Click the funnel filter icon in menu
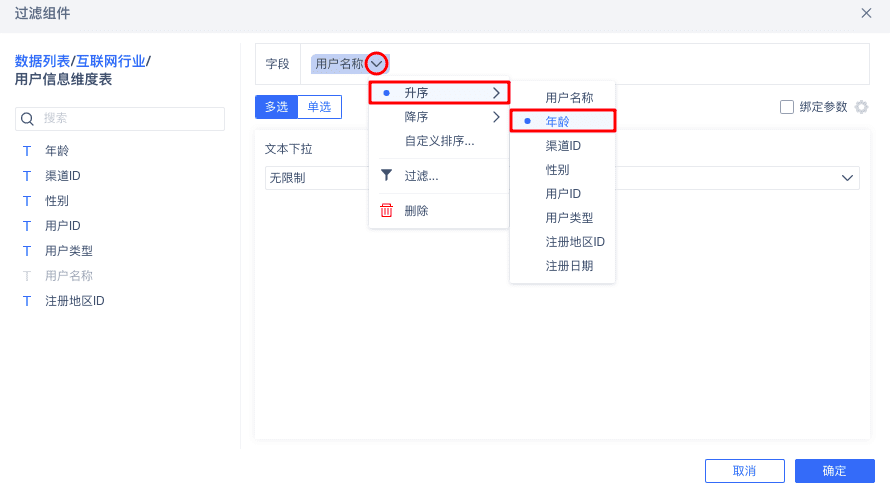890x487 pixels. 386,175
